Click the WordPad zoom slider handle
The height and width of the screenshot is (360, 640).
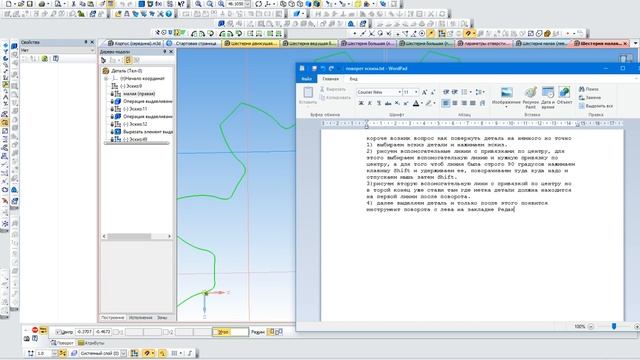click(x=613, y=326)
